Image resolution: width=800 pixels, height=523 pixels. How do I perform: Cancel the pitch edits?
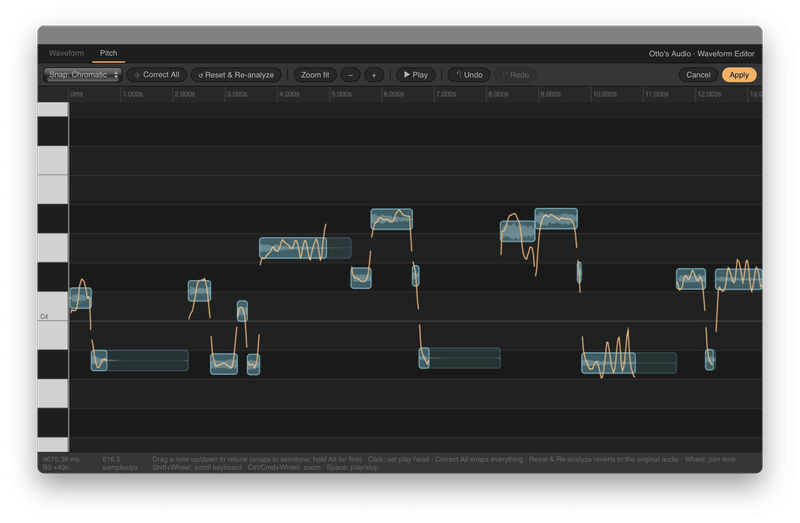698,74
